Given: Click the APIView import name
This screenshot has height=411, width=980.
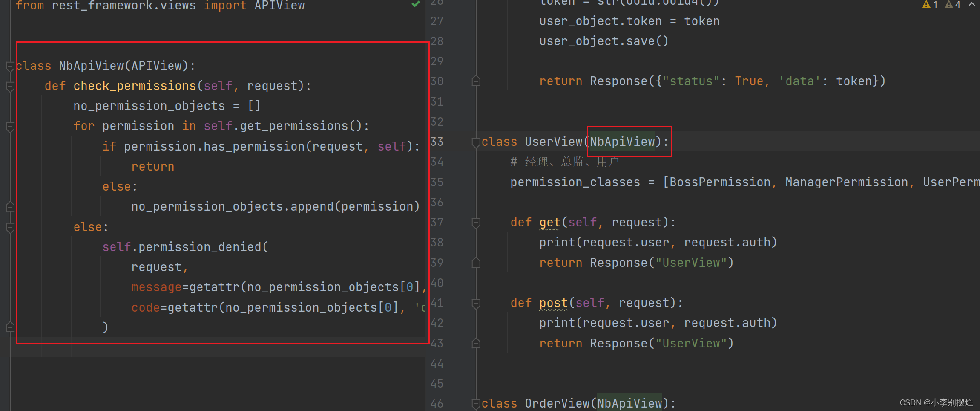Looking at the screenshot, I should 279,5.
